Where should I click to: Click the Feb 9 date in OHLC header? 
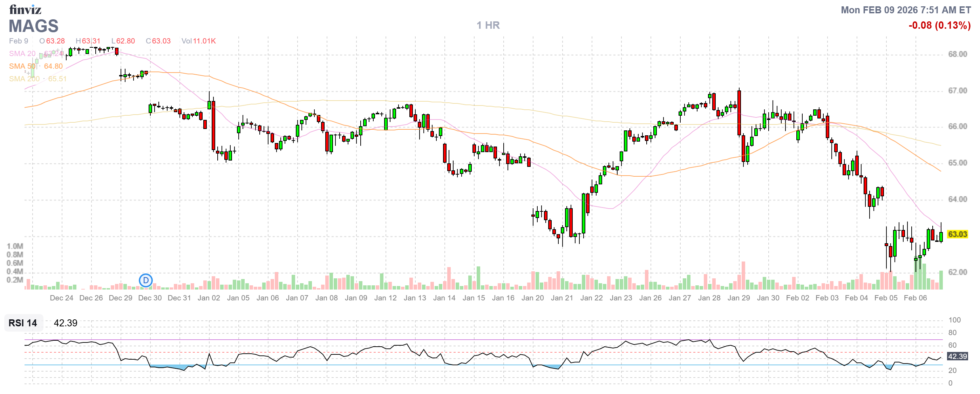[x=18, y=41]
